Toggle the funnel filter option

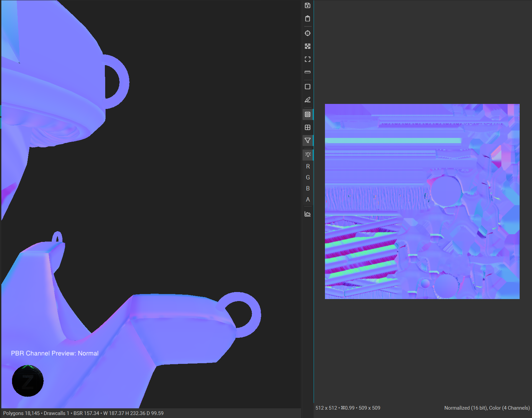coord(308,140)
